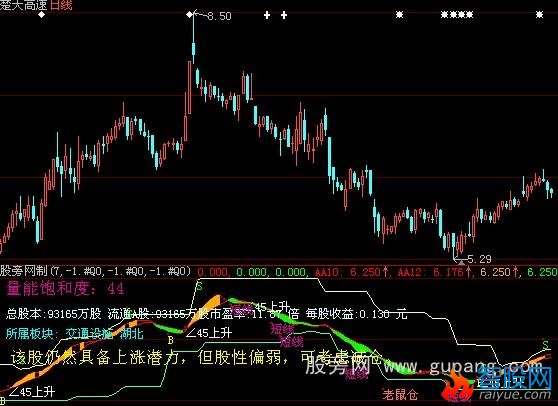This screenshot has width=558, height=406.
Task: Click the 老鼠仓 label
Action: click(x=400, y=394)
